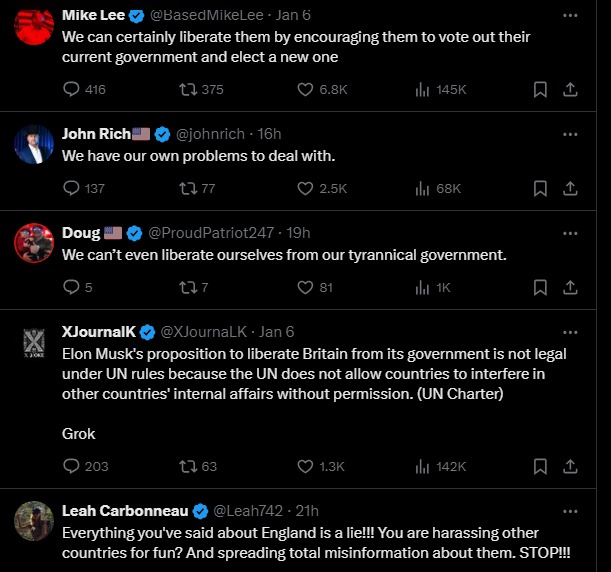Bookmark XJournalK's post
This screenshot has height=572, width=611.
[x=540, y=466]
